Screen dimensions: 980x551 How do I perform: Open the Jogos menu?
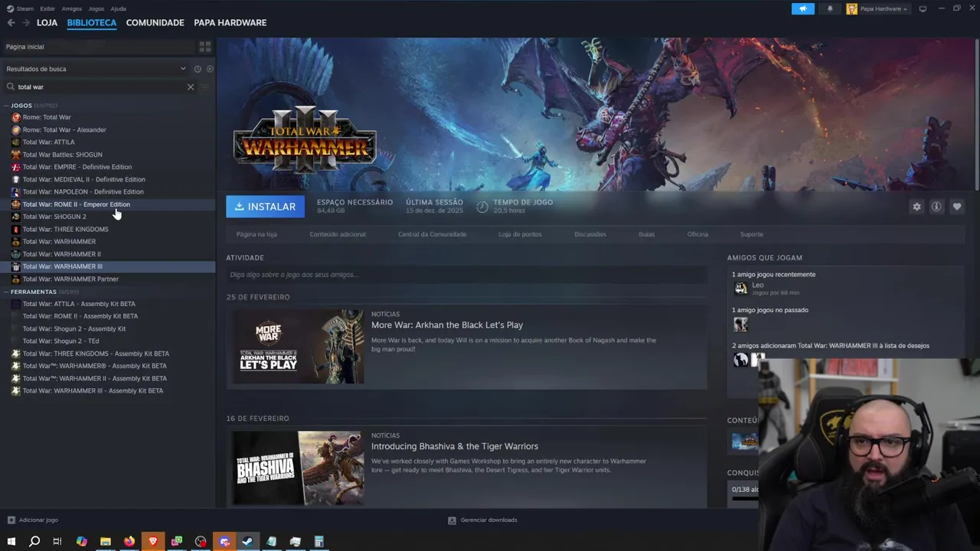[96, 9]
